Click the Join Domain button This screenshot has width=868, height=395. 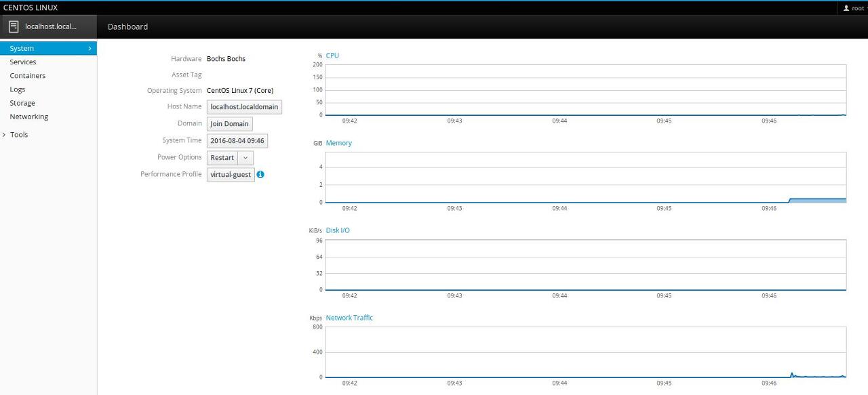click(230, 124)
